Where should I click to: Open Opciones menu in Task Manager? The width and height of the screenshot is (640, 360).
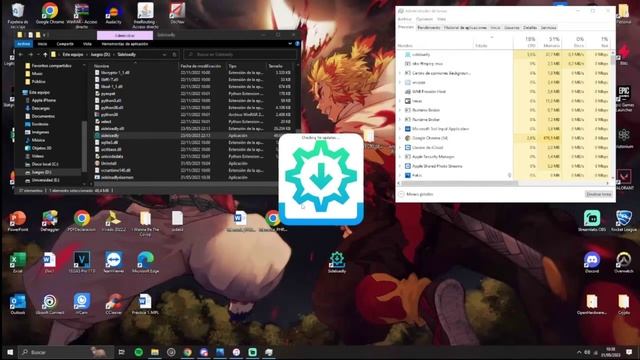[x=424, y=19]
